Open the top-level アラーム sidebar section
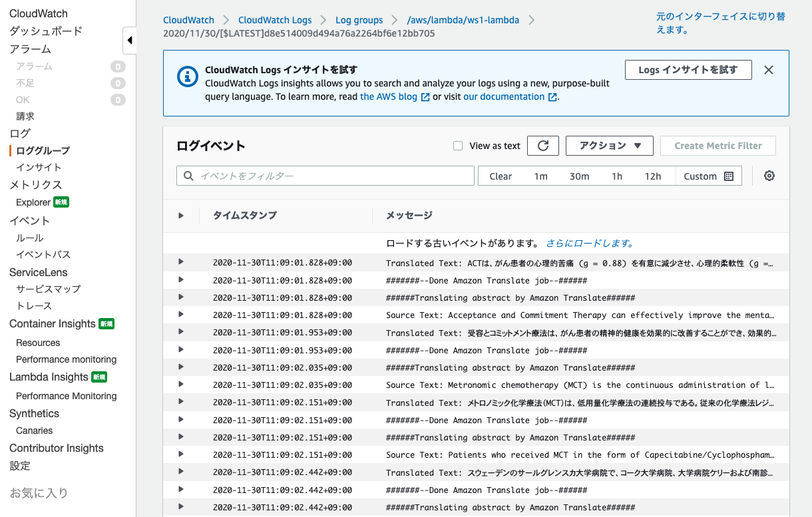 30,49
